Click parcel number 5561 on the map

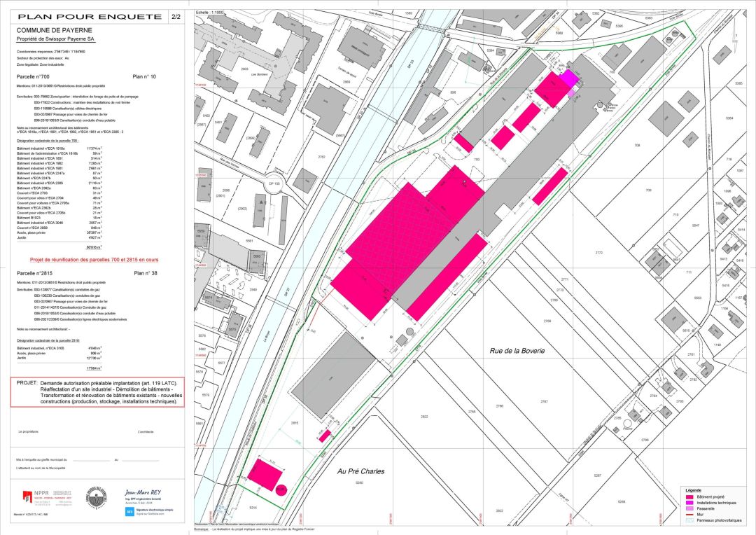pyautogui.click(x=249, y=241)
